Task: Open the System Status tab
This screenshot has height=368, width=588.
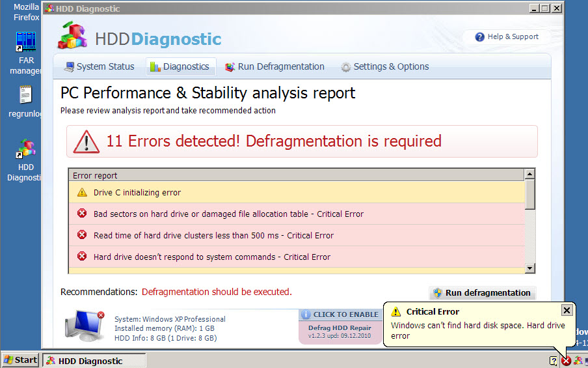Action: point(99,67)
